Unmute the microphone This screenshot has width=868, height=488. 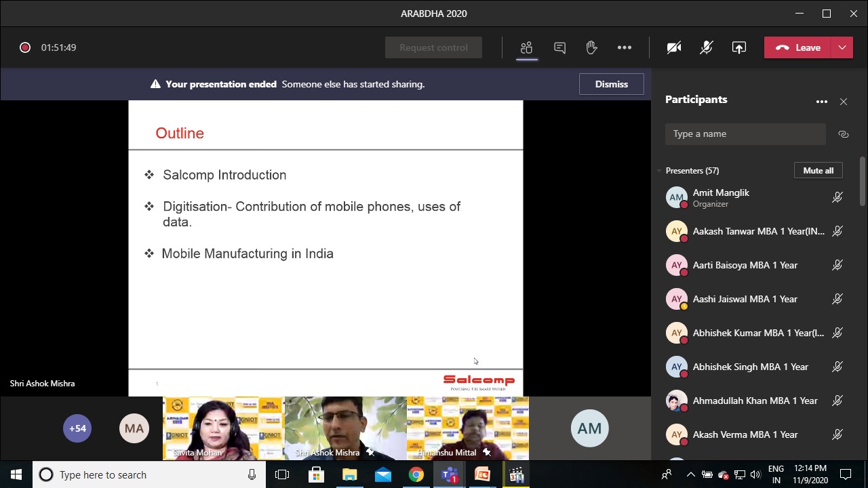(x=706, y=47)
